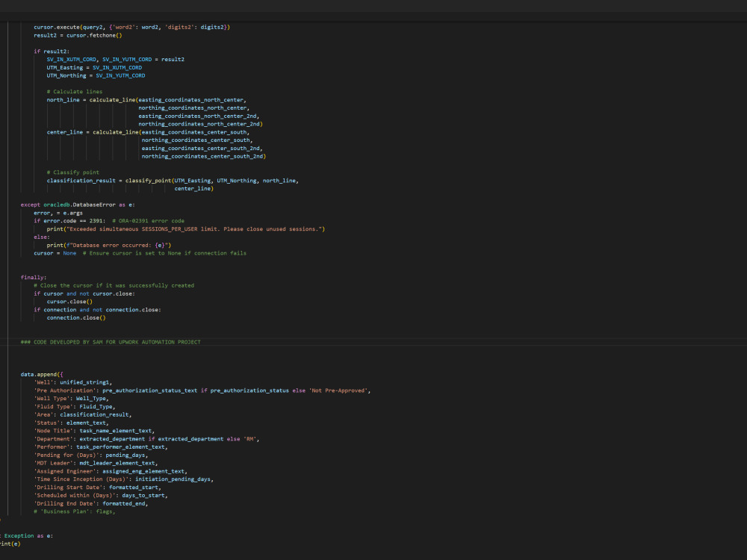
Task: Click the 'Scheduled within (Days)' entry
Action: 101,496
